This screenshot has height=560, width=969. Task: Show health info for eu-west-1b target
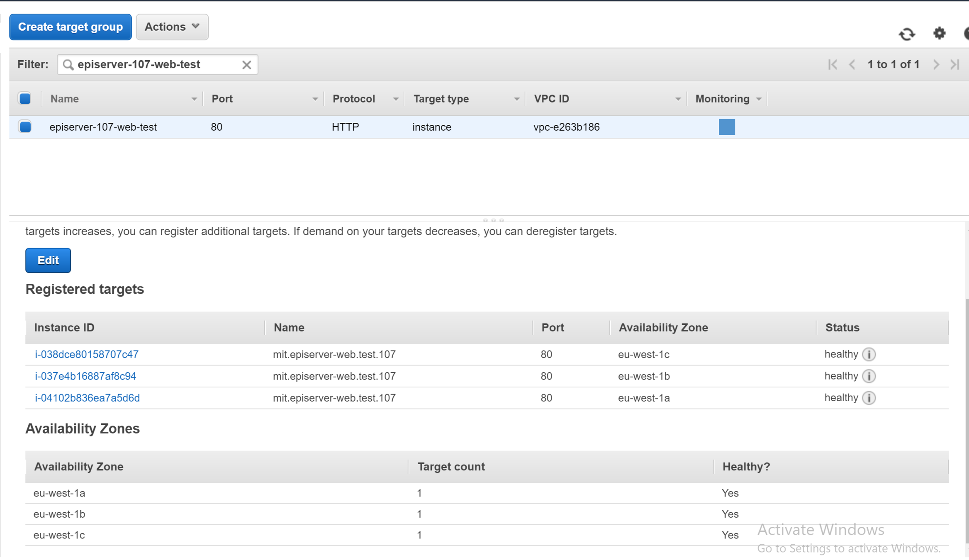tap(869, 376)
